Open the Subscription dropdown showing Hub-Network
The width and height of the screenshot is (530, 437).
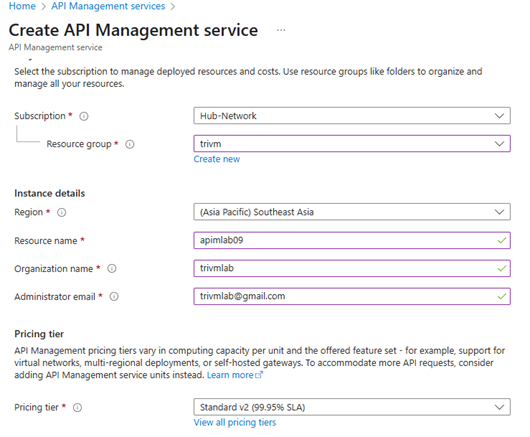click(x=352, y=116)
